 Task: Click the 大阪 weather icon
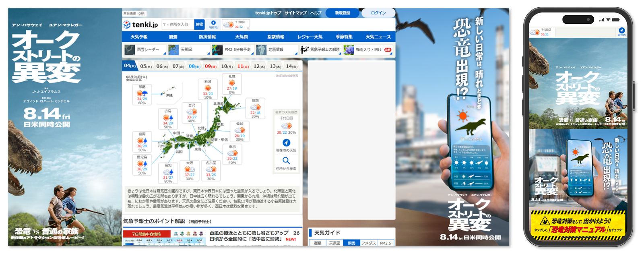[x=190, y=169]
